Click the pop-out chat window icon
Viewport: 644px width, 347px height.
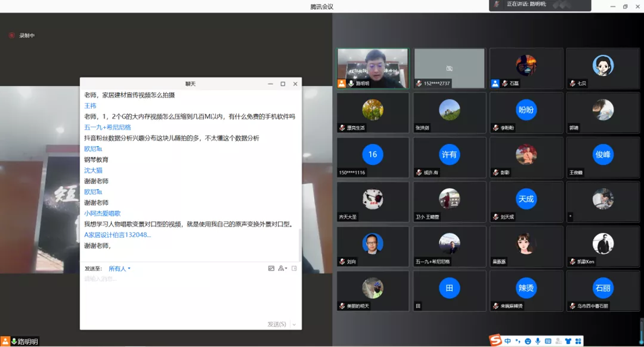(294, 269)
